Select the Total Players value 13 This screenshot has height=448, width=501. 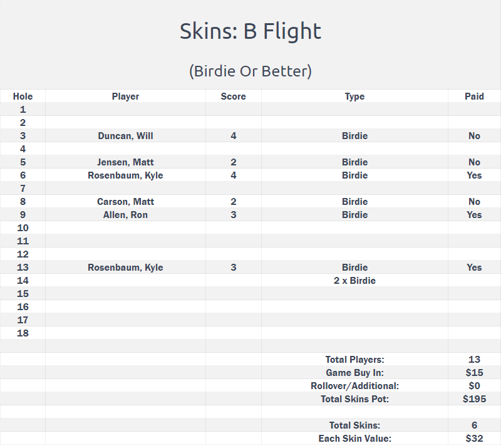pyautogui.click(x=474, y=360)
